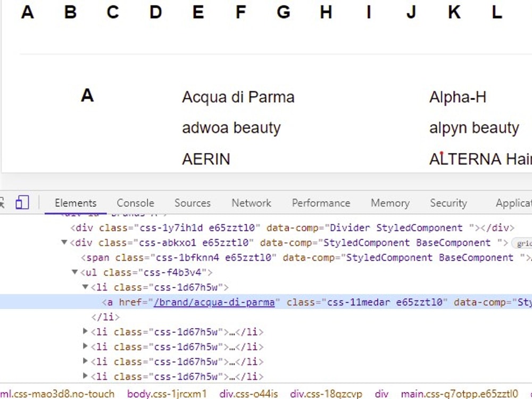
Task: Select html.css-mao3d8.no-touch breadcrumb item
Action: pos(57,394)
